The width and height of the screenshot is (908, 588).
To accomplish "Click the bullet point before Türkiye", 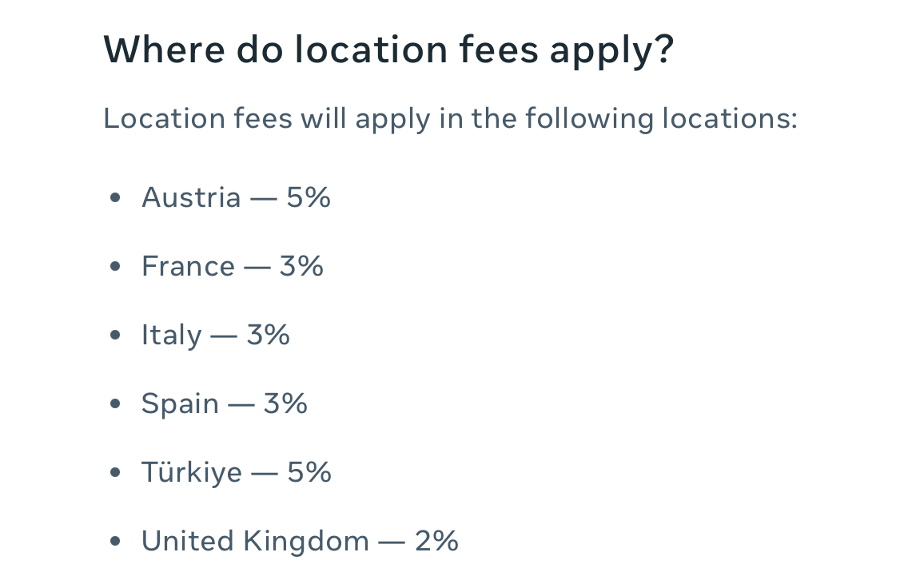I will click(115, 473).
